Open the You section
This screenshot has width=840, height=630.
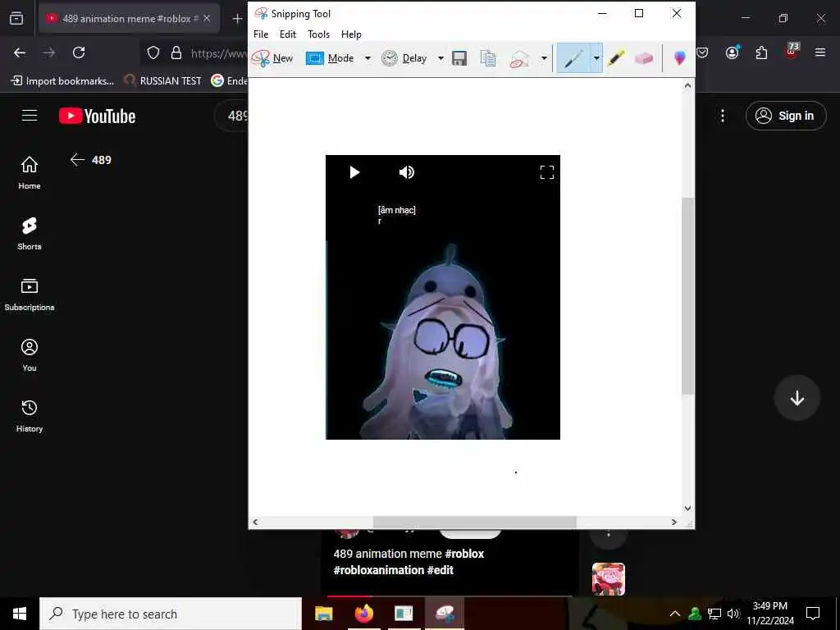(30, 354)
